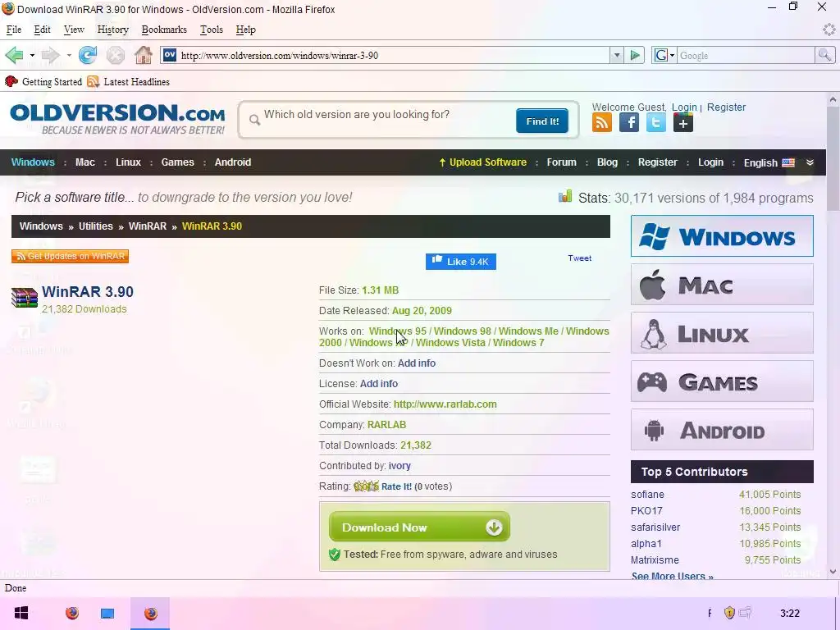
Task: Open the rarlab.com official website link
Action: pos(445,404)
